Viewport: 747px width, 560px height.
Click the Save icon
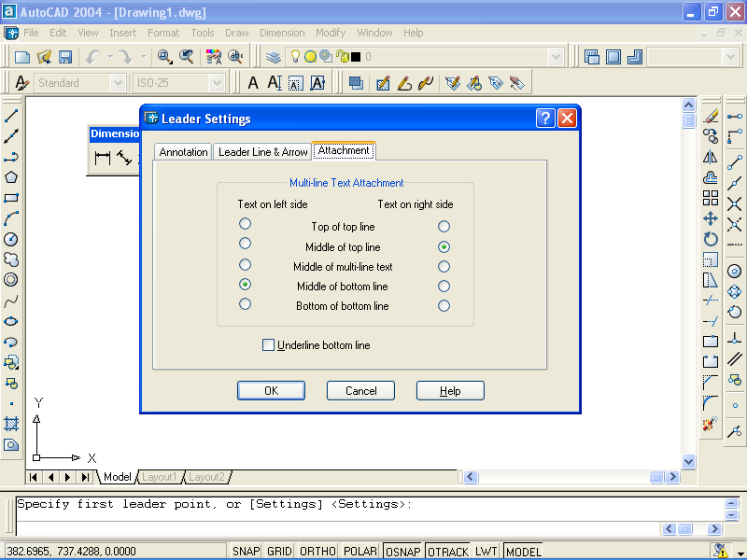pyautogui.click(x=64, y=57)
